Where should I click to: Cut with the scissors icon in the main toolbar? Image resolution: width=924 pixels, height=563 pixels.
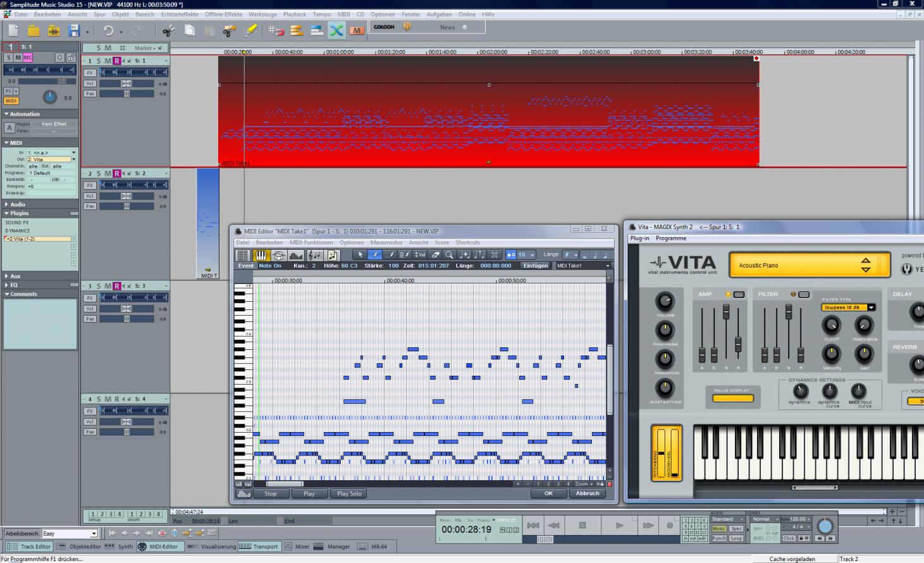point(169,30)
